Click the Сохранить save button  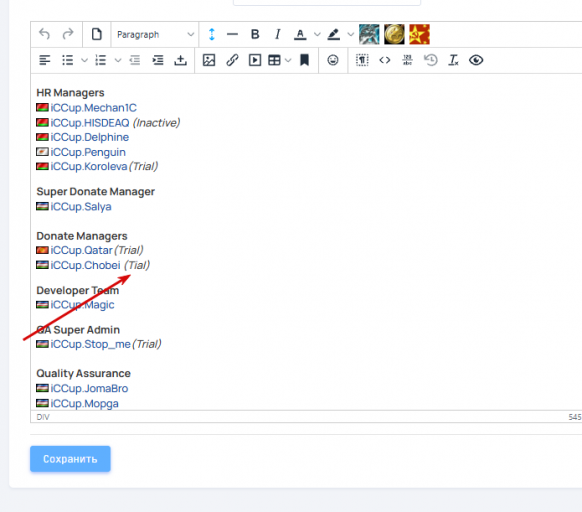click(x=70, y=459)
